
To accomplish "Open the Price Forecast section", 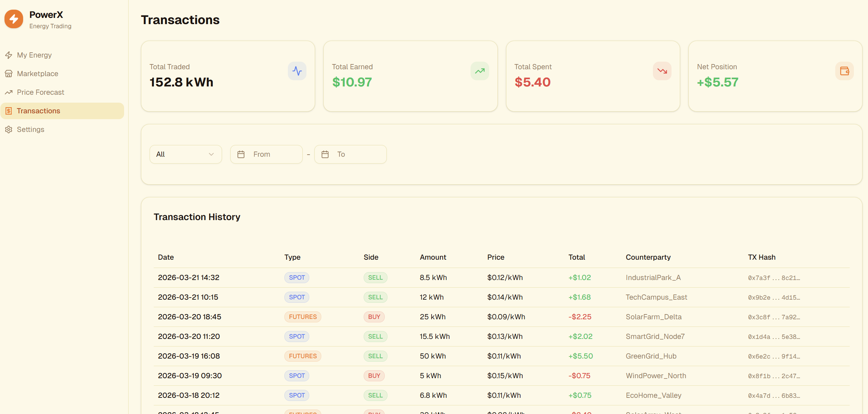I will [x=40, y=92].
